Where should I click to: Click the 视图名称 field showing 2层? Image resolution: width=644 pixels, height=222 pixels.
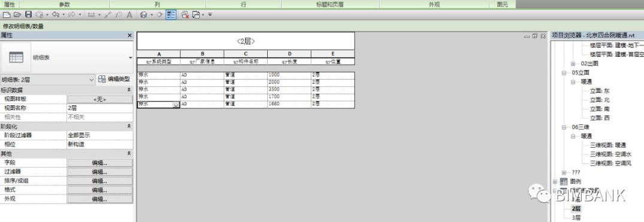coord(100,108)
